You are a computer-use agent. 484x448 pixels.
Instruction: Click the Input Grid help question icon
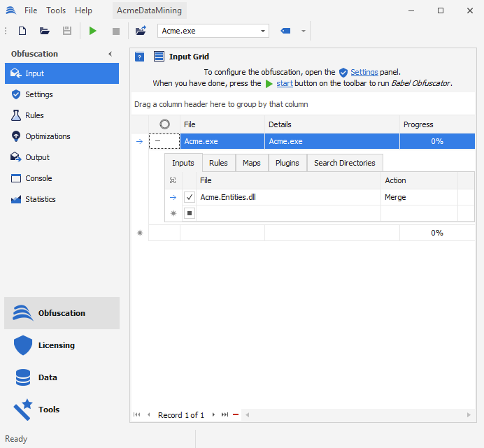(140, 57)
